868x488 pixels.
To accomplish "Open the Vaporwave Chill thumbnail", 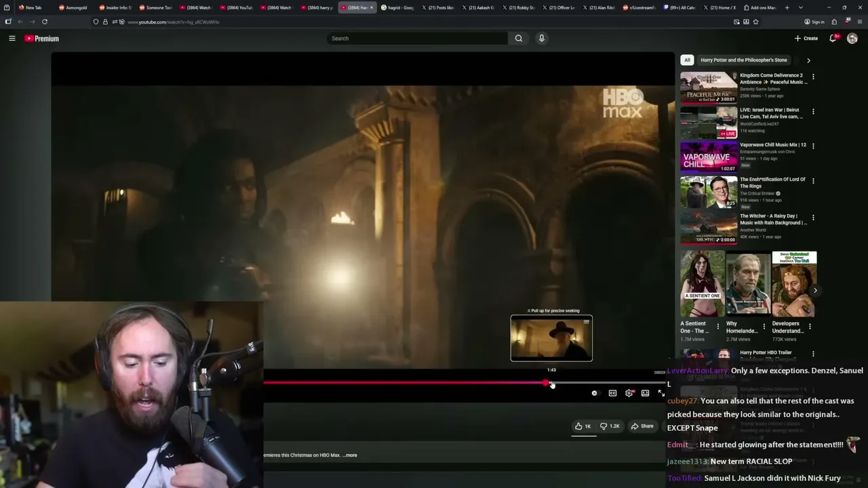I will click(709, 157).
